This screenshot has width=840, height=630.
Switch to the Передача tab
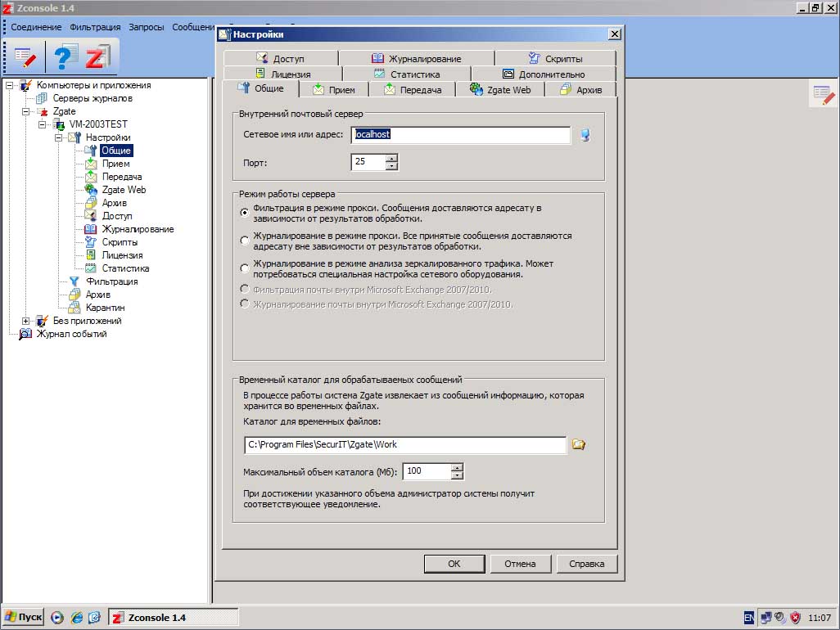[x=413, y=90]
